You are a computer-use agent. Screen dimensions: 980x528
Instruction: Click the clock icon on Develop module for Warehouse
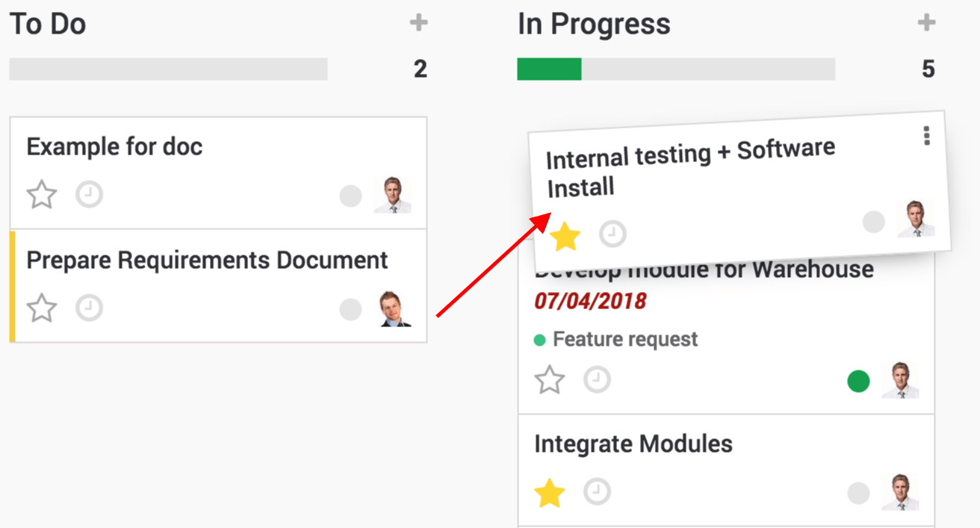point(598,379)
